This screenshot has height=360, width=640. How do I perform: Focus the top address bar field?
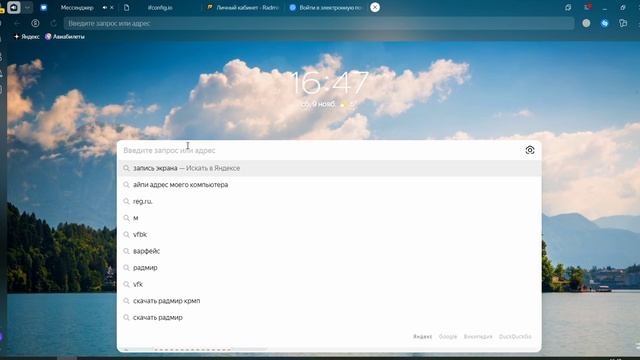319,23
